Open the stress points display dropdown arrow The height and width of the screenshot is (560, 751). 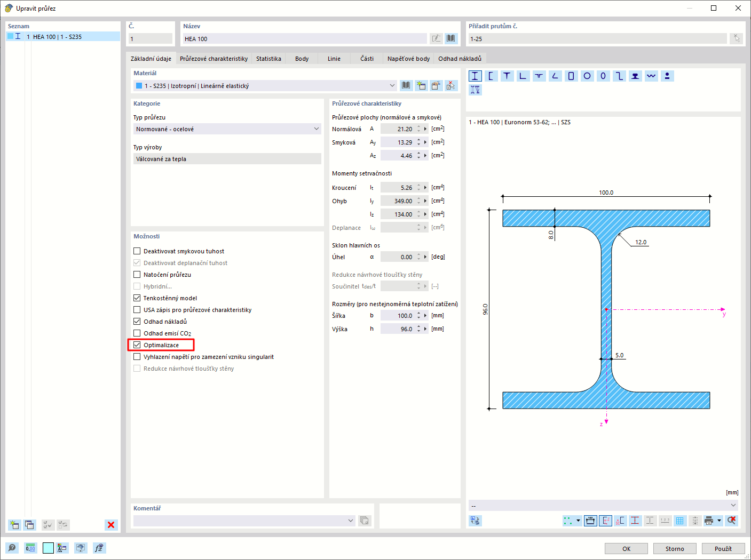point(578,521)
